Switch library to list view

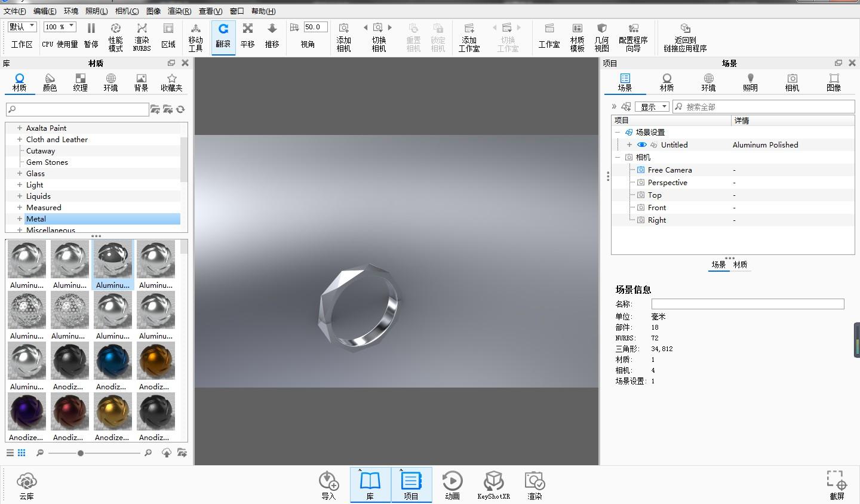pos(10,453)
